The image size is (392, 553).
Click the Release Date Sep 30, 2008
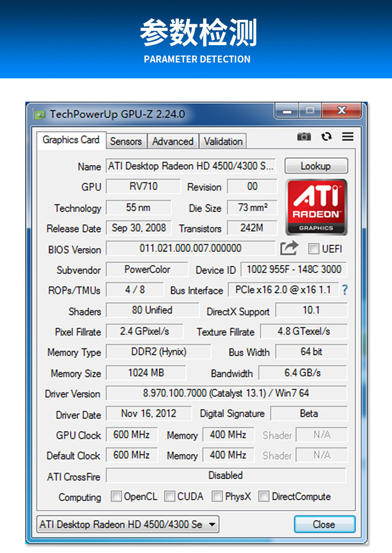(x=138, y=228)
